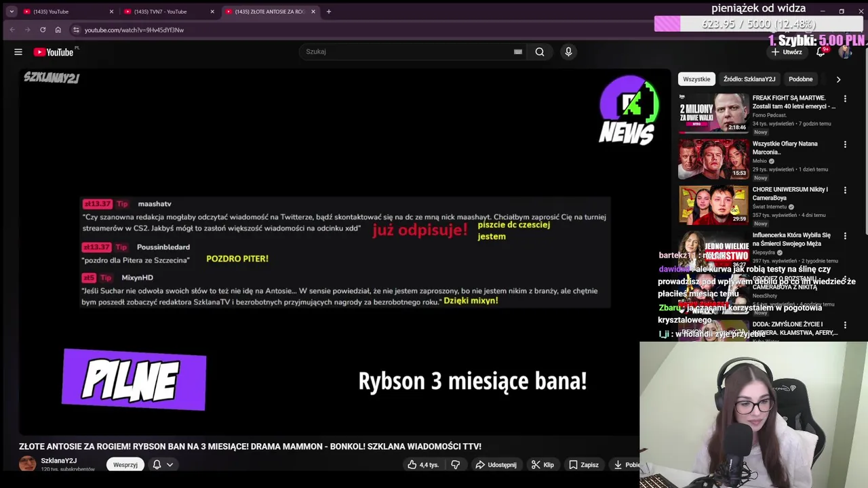Image resolution: width=868 pixels, height=488 pixels.
Task: Open Wszystkie Ofiary Natana Marconia thumbnail
Action: coord(713,159)
